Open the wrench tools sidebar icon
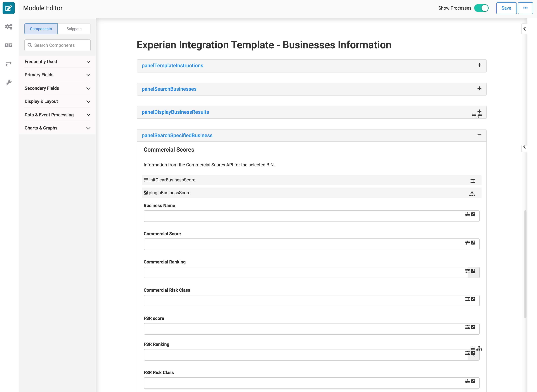This screenshot has height=392, width=537. pyautogui.click(x=8, y=82)
